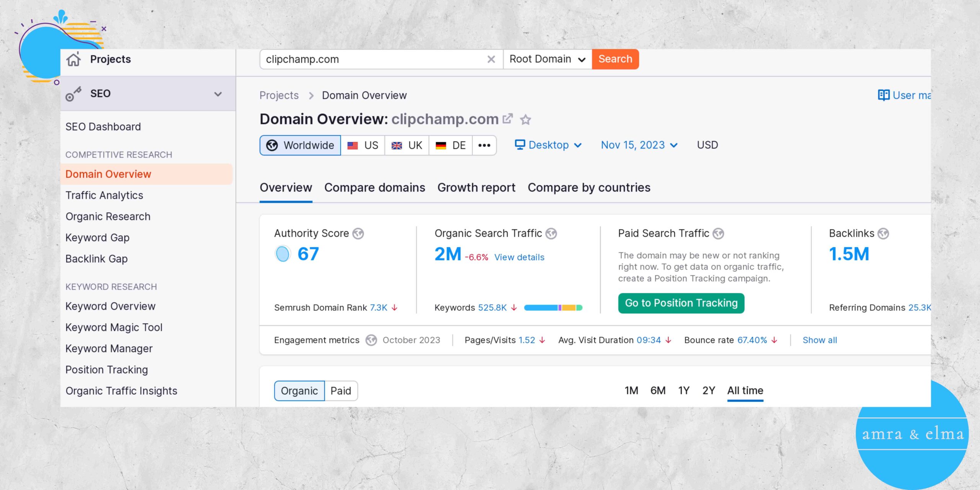Click the orange Search button
The height and width of the screenshot is (490, 980).
[x=615, y=59]
